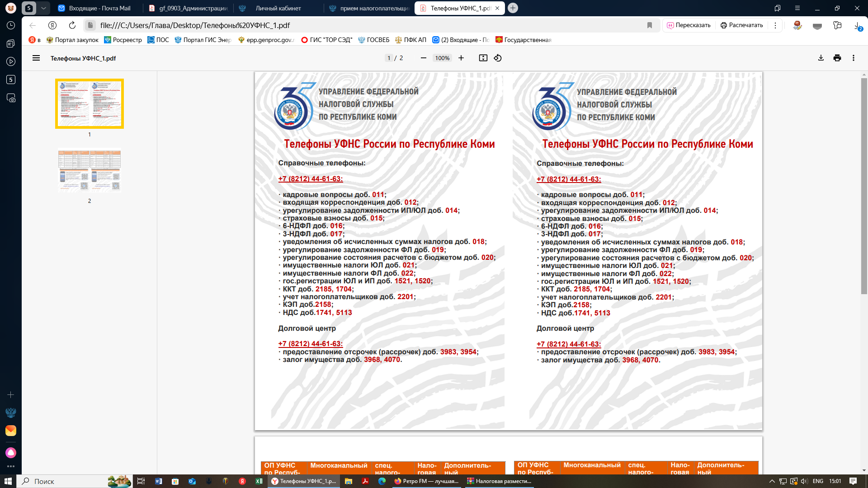Screen dimensions: 868x488
Task: Click the fit-to-page icon in PDF toolbar
Action: coord(483,58)
